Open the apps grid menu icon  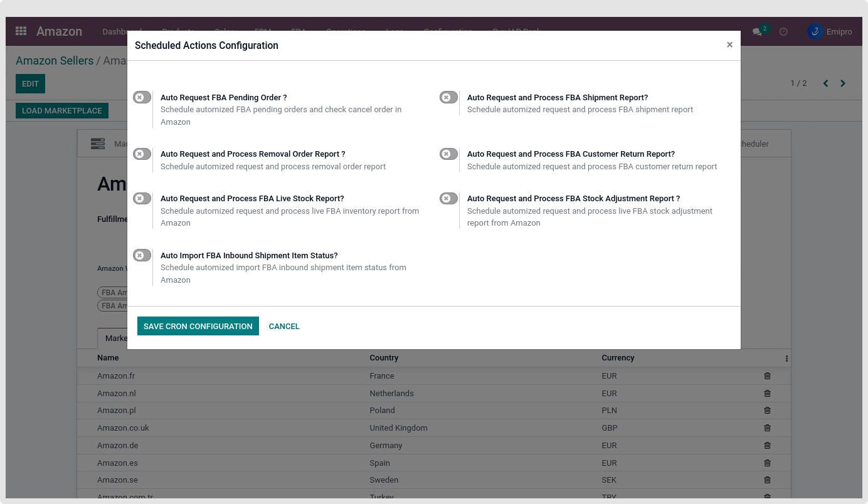tap(21, 31)
